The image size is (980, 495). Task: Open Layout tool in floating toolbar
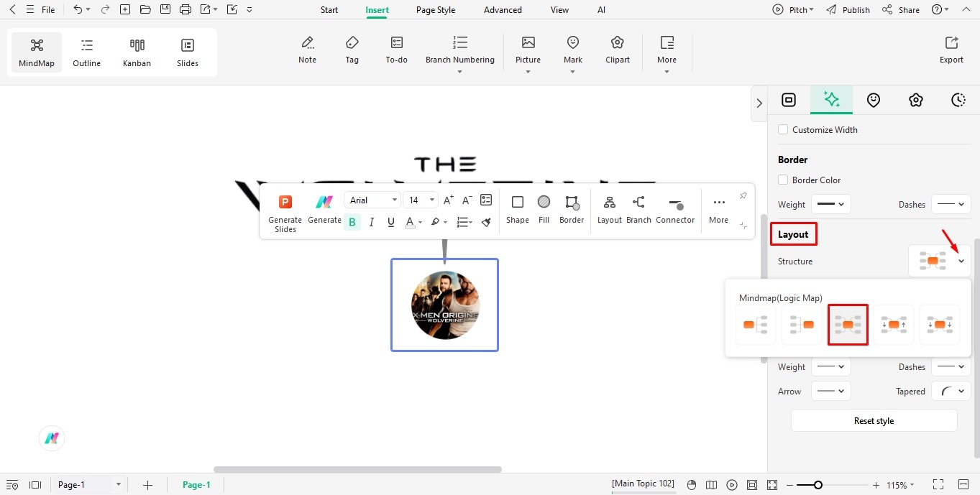(x=610, y=209)
